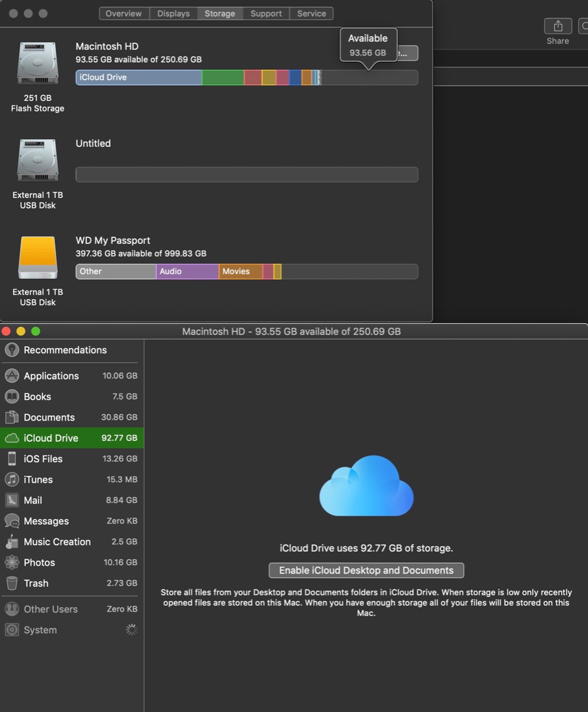Select Messages bubble icon

(x=12, y=521)
